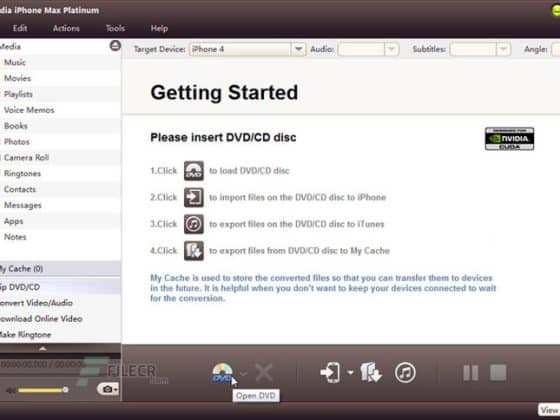The width and height of the screenshot is (560, 420).
Task: Select Movies in the sidebar
Action: click(60, 78)
